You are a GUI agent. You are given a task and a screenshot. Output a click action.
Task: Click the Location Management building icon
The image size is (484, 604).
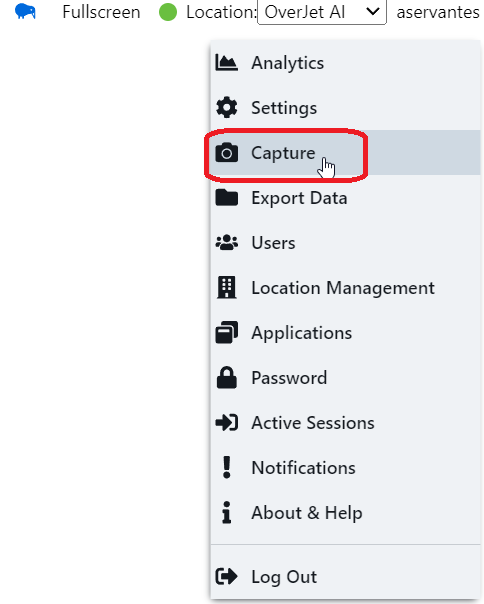(x=227, y=287)
